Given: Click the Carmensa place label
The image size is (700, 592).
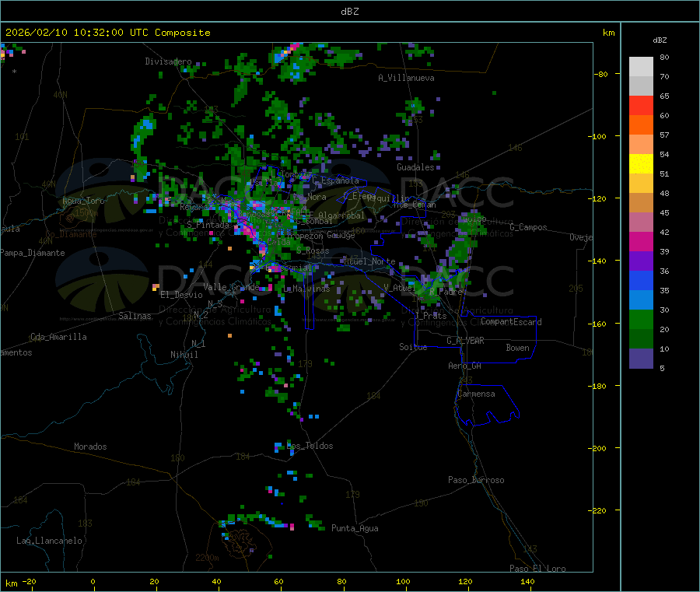Looking at the screenshot, I should (476, 394).
